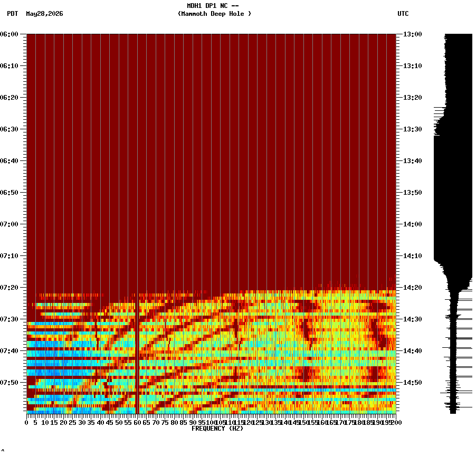This screenshot has height=456, width=476.
Task: Click the 14:50 UTC time label
Action: pyautogui.click(x=413, y=383)
